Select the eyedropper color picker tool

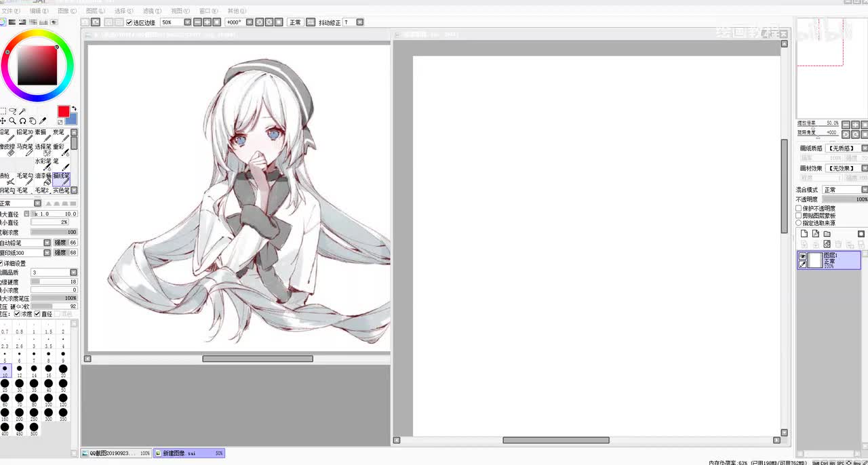pos(42,121)
